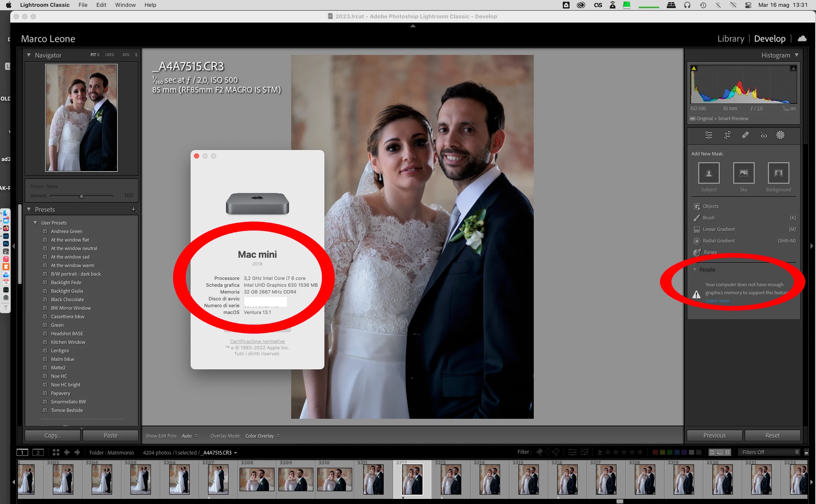
Task: Open Time Machine menu bar icon
Action: coord(703,5)
